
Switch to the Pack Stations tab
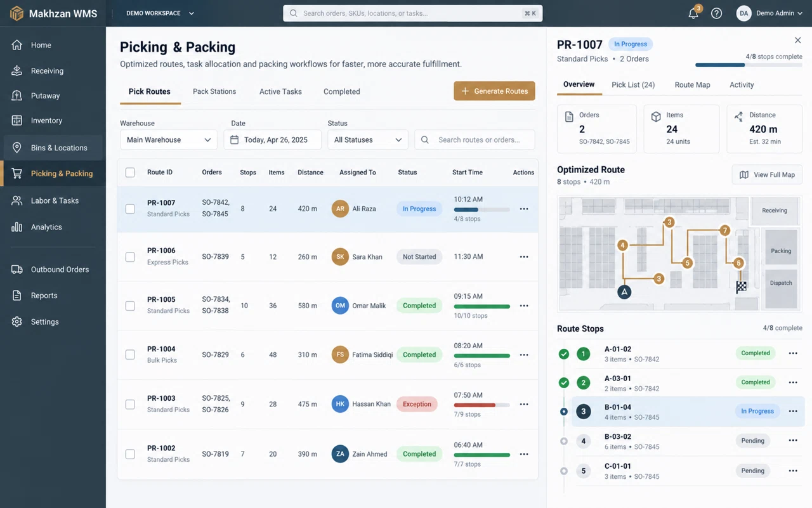click(214, 91)
